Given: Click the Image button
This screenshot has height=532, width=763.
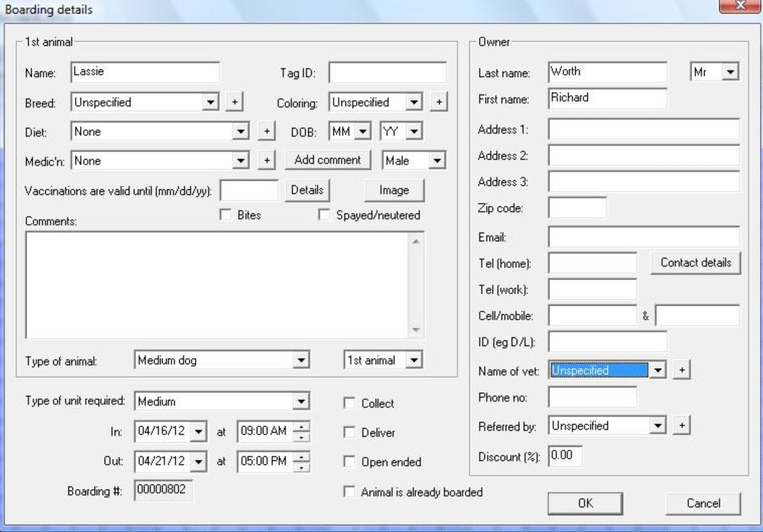Looking at the screenshot, I should click(394, 190).
